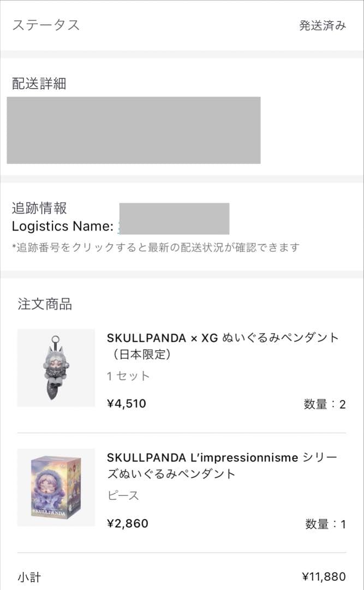Select the ¥4,510 price text
This screenshot has width=364, height=590.
(x=126, y=403)
